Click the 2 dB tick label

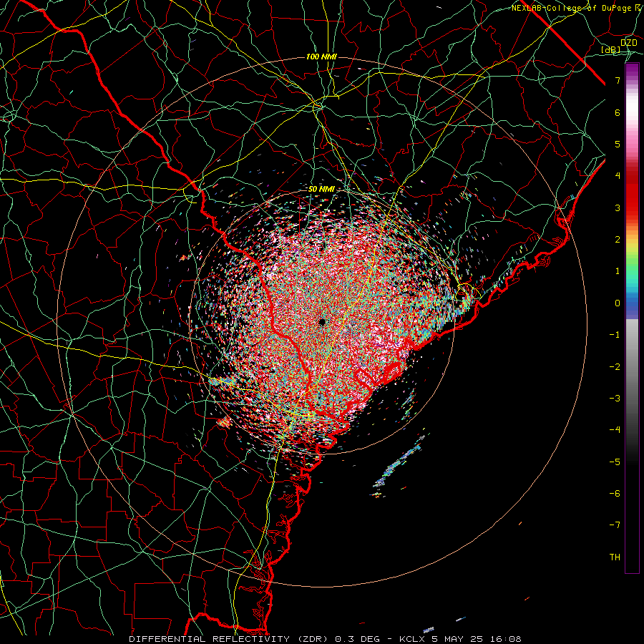(618, 240)
